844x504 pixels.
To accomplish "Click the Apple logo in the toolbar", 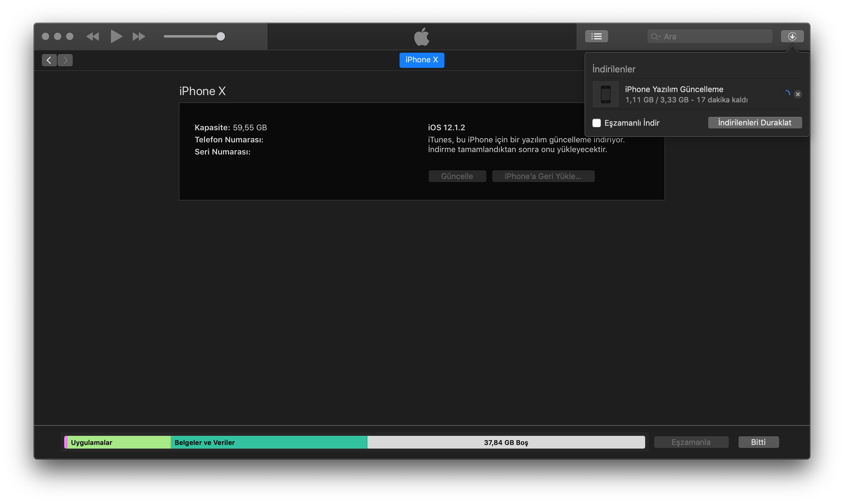I will tap(422, 36).
